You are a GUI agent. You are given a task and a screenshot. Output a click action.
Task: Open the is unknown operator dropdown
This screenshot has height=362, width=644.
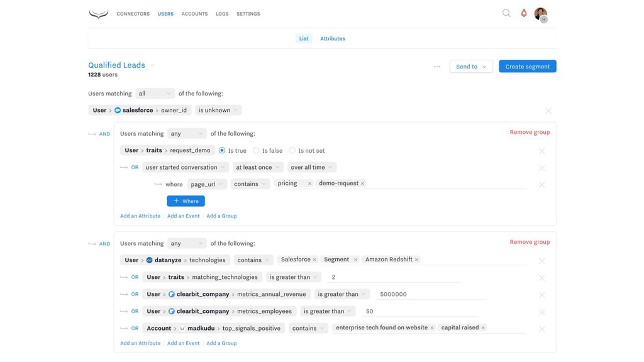click(x=218, y=110)
